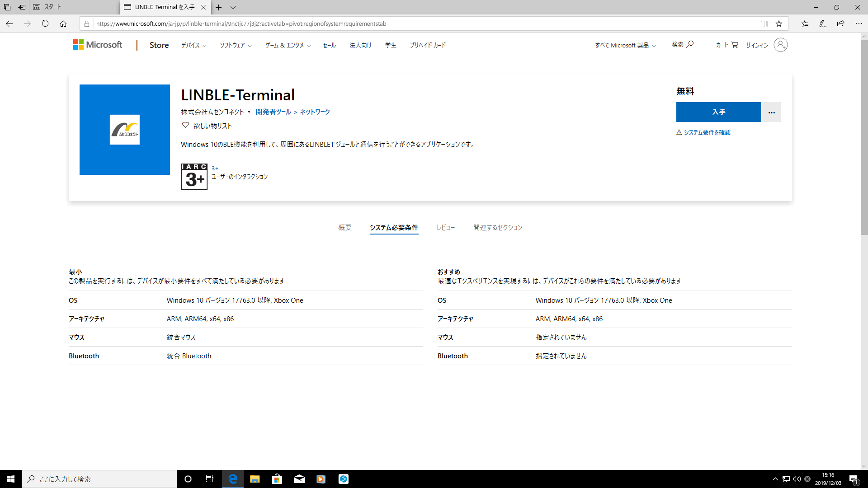Click the browser refresh icon
The image size is (868, 488).
(45, 23)
